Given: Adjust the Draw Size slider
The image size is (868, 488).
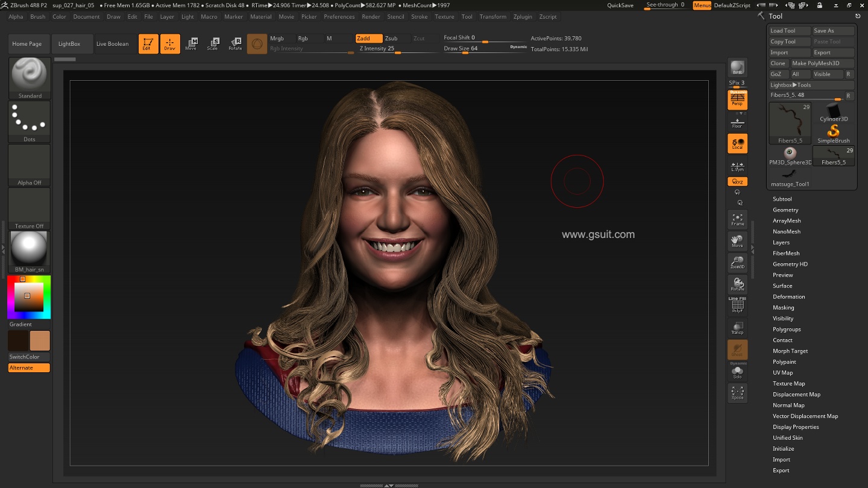Looking at the screenshot, I should click(x=485, y=49).
